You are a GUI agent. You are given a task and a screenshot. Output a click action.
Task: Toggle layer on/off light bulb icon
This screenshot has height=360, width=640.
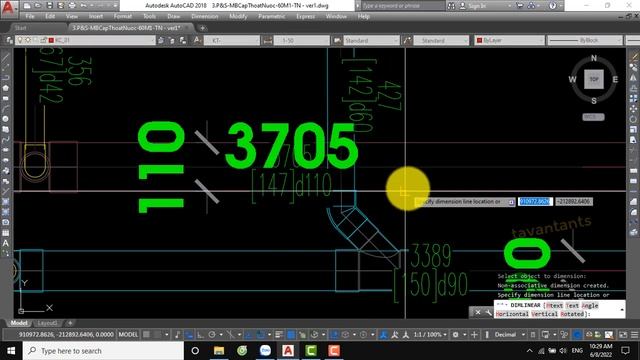(20, 40)
